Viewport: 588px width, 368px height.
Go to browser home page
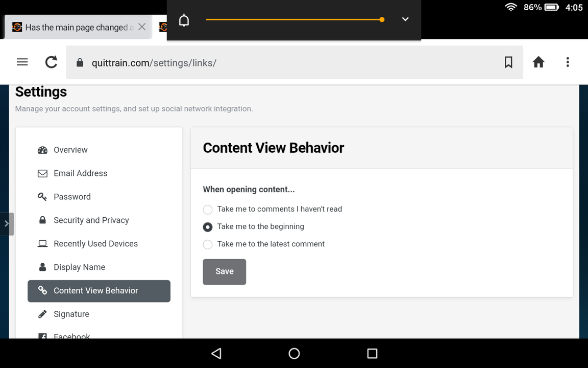coord(538,62)
